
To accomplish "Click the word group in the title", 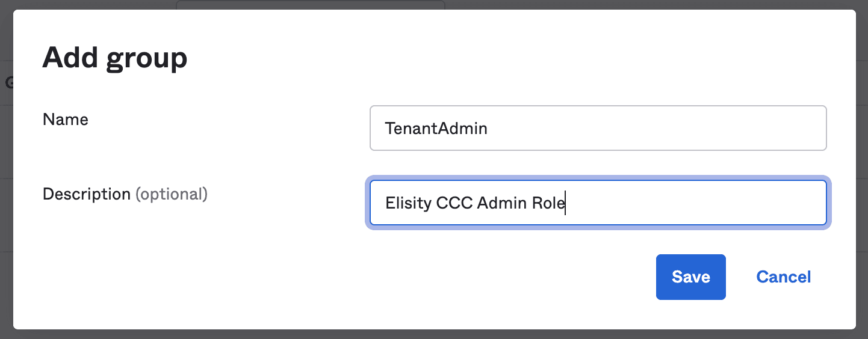I will click(147, 58).
